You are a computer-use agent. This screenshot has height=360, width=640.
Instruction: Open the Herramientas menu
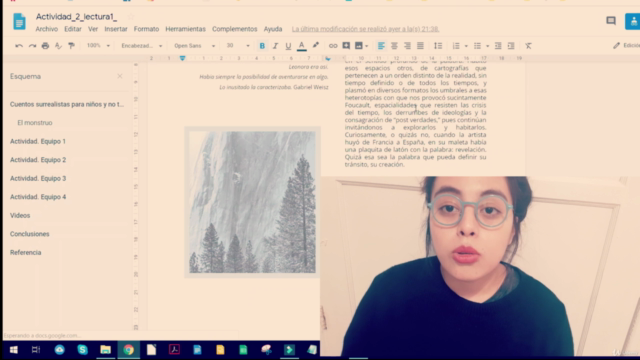(x=185, y=29)
